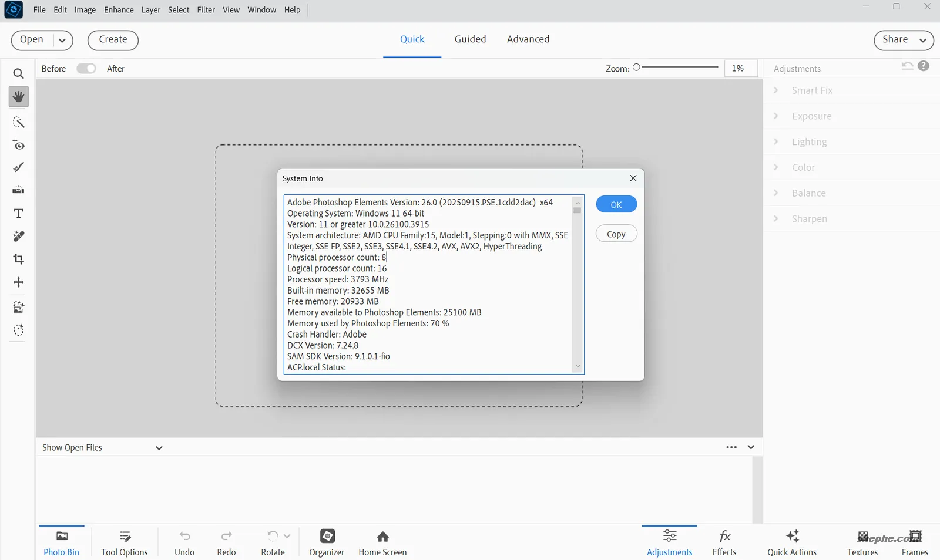Open the Textures panel
The image size is (940, 560).
[x=861, y=541]
